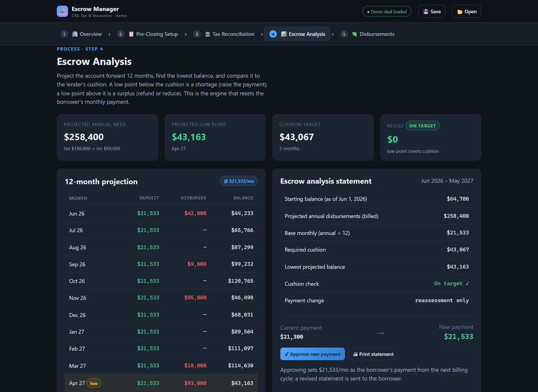The height and width of the screenshot is (392, 538).
Task: Click the Dec 26 balance $68,031
Action: click(242, 315)
